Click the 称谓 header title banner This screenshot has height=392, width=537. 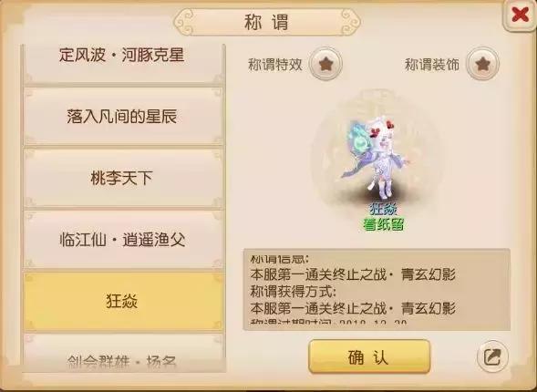pyautogui.click(x=267, y=22)
